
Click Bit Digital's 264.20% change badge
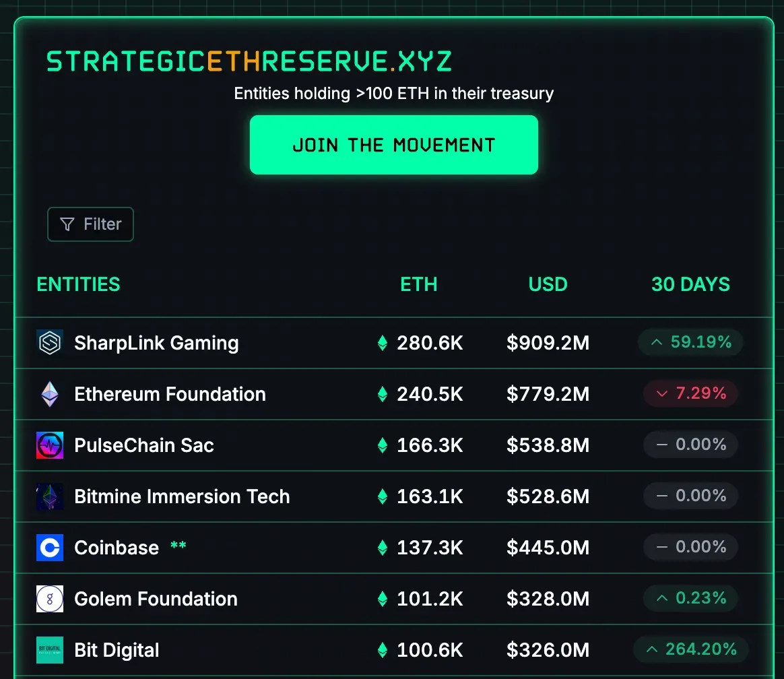pyautogui.click(x=690, y=649)
